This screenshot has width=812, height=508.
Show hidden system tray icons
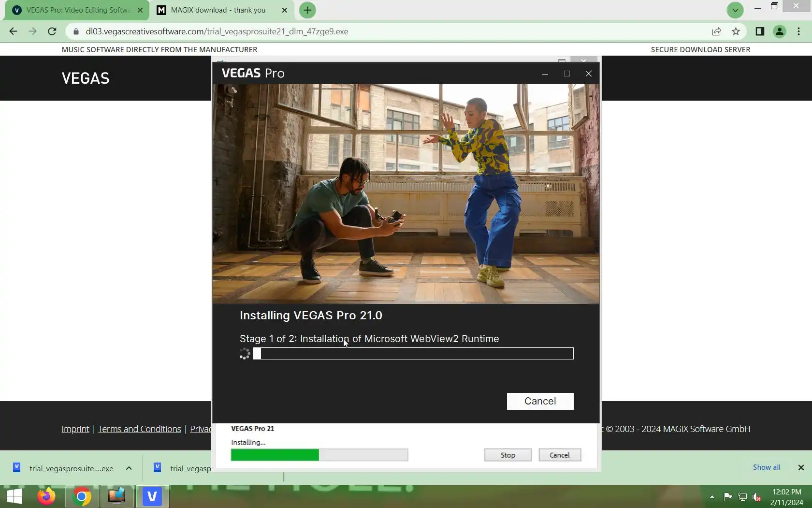[712, 497]
